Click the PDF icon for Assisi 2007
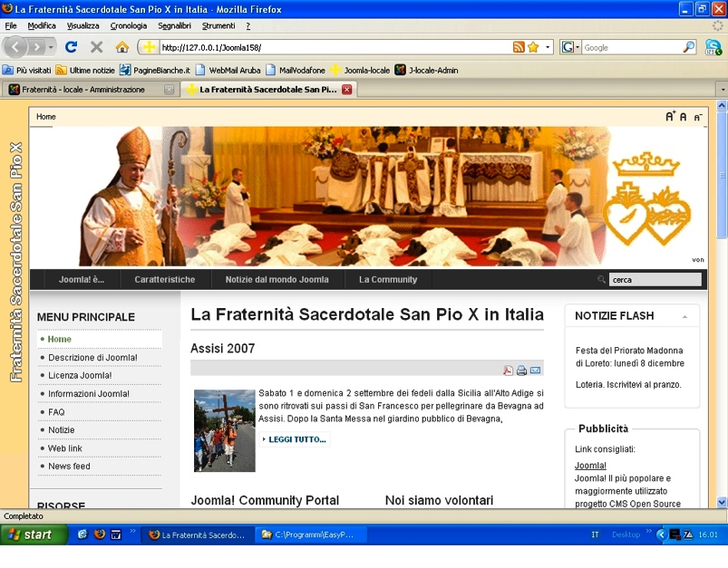The width and height of the screenshot is (728, 568). (508, 370)
